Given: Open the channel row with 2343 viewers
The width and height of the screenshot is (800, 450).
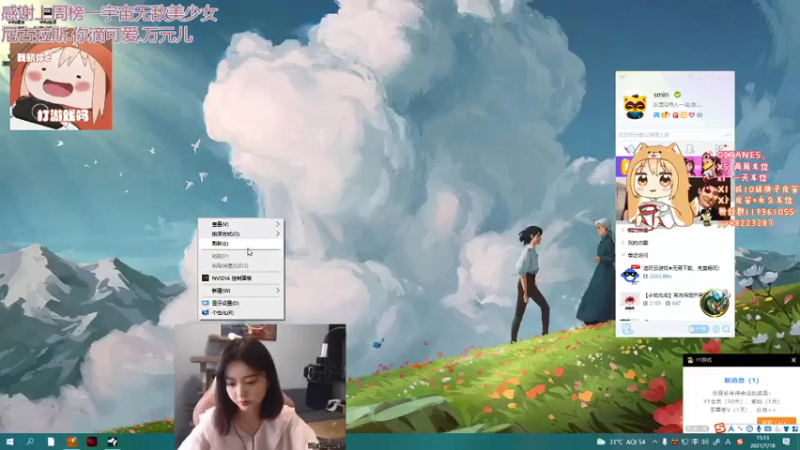Looking at the screenshot, I should tap(676, 273).
